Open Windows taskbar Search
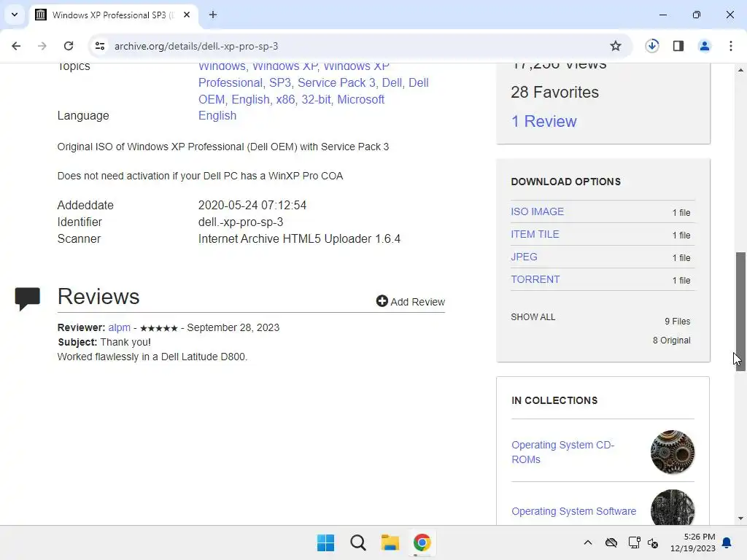This screenshot has width=747, height=560. click(357, 542)
